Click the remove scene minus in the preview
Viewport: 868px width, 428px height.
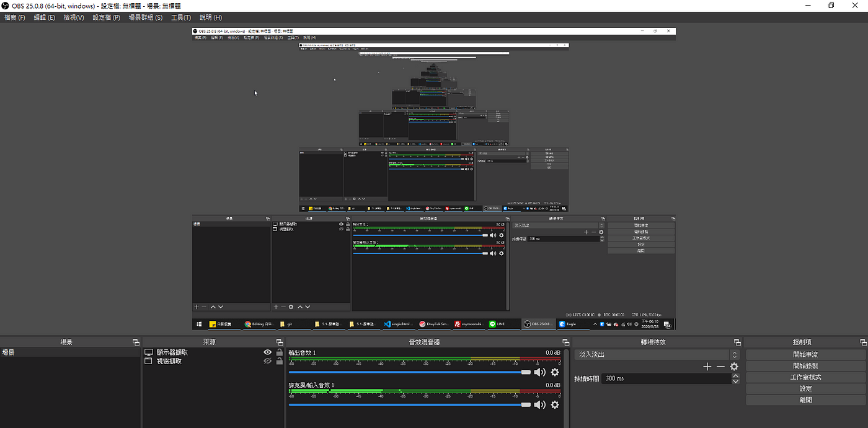tap(204, 307)
